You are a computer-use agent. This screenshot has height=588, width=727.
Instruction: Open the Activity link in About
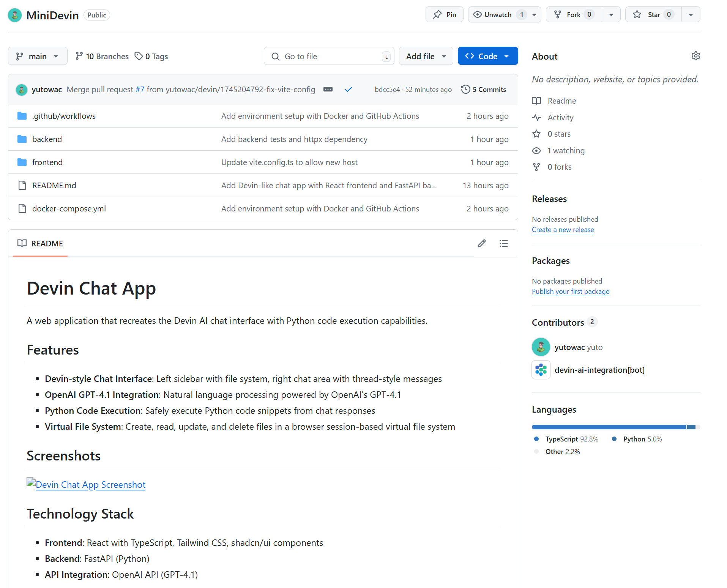[560, 118]
